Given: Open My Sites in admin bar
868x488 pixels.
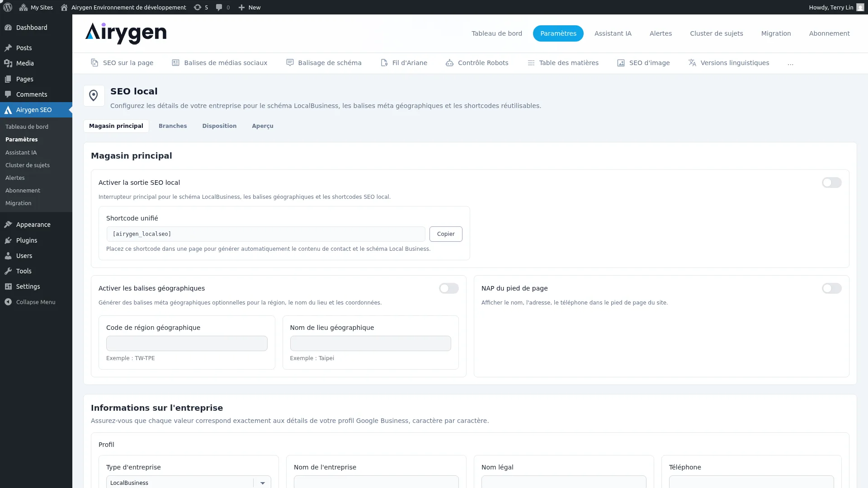Looking at the screenshot, I should point(36,7).
